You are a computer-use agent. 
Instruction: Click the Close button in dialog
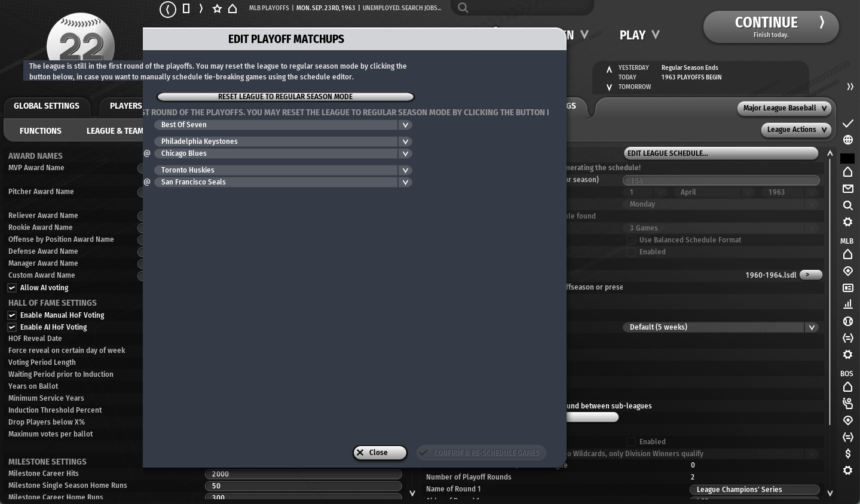point(379,453)
